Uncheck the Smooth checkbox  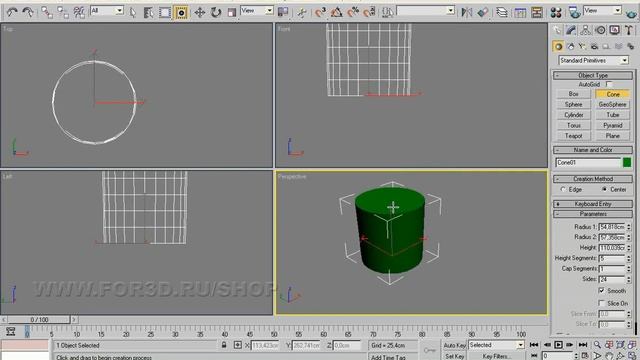pyautogui.click(x=602, y=290)
